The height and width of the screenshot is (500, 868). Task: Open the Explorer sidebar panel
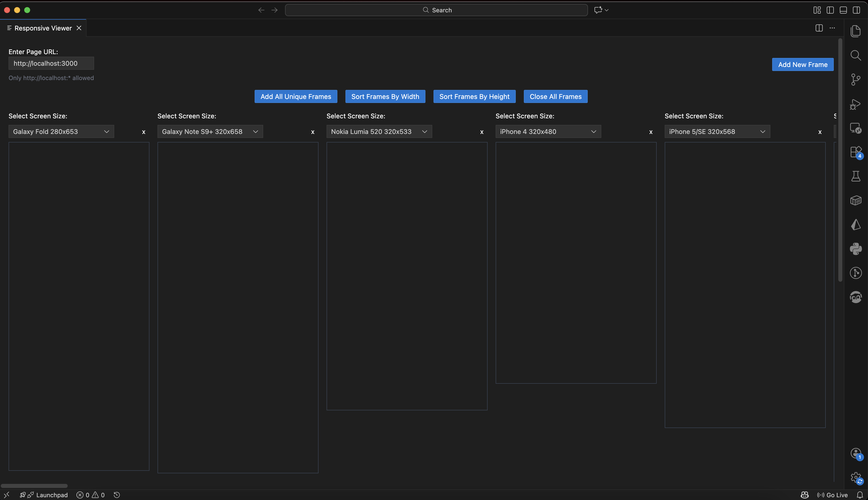[x=856, y=31]
